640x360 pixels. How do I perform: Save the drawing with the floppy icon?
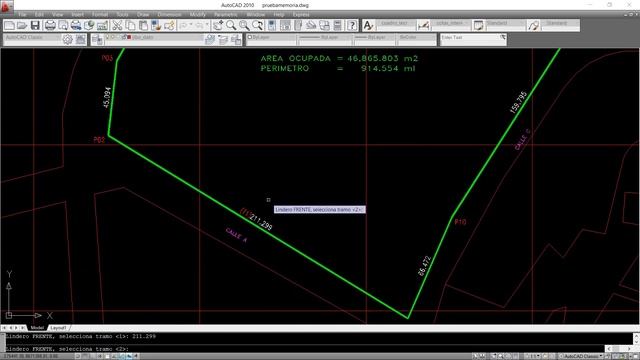[x=35, y=26]
